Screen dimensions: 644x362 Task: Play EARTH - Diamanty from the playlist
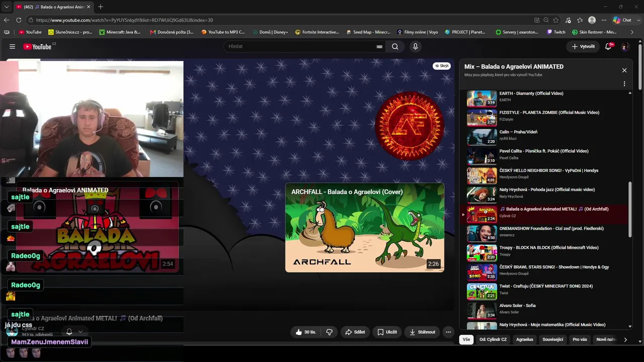[545, 99]
